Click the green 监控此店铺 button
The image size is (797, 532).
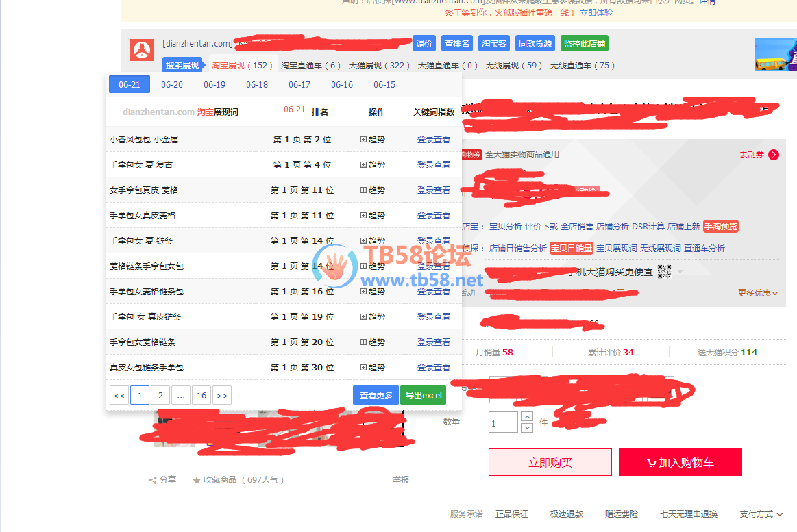tap(585, 44)
